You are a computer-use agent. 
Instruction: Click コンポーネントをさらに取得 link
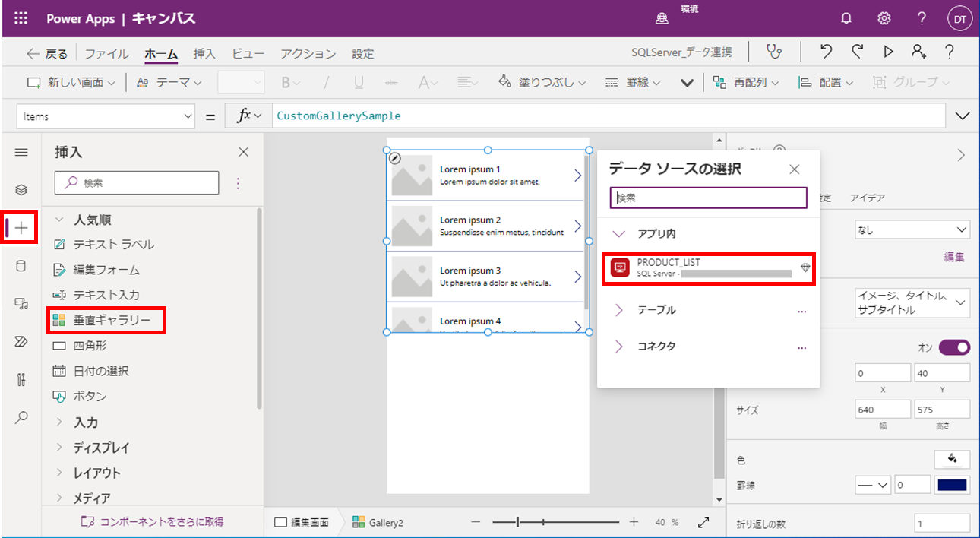pos(152,521)
